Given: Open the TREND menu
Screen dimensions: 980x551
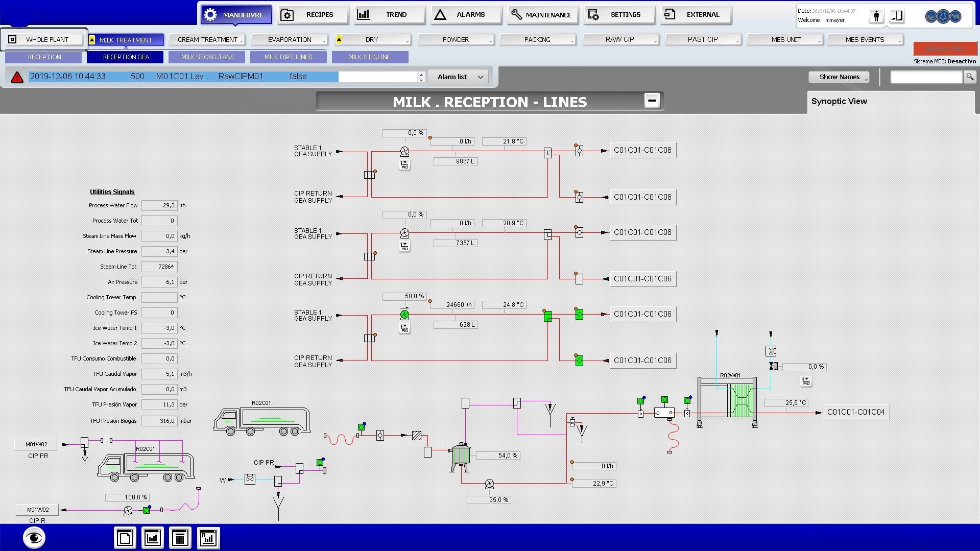Looking at the screenshot, I should click(x=390, y=15).
